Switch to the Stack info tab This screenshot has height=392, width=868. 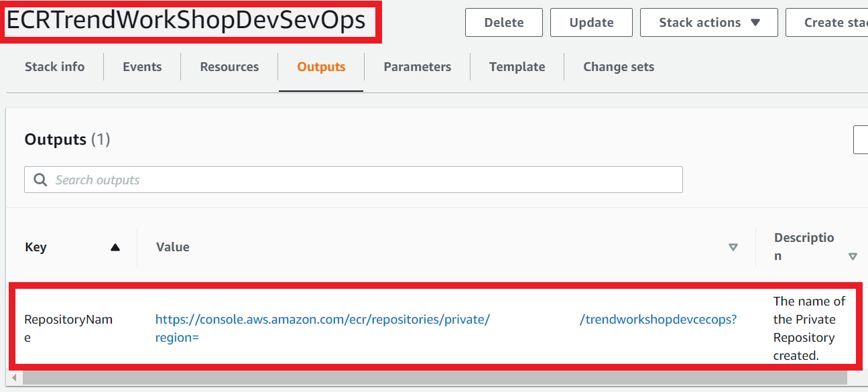click(55, 67)
